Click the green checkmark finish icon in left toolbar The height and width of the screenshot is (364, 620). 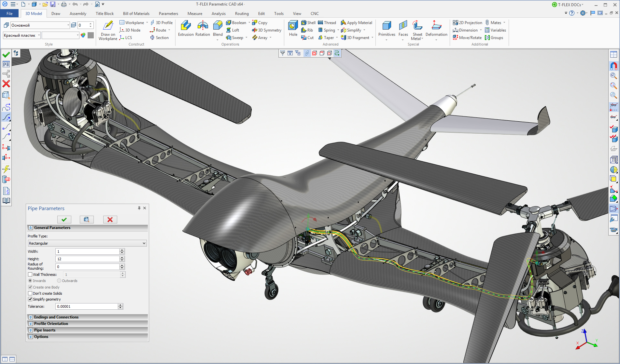[x=6, y=54]
